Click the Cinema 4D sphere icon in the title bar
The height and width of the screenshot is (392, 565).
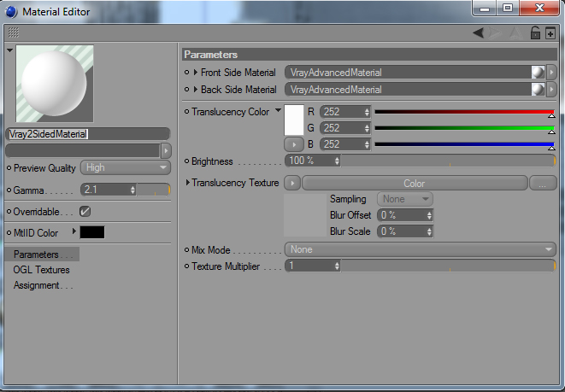point(11,11)
